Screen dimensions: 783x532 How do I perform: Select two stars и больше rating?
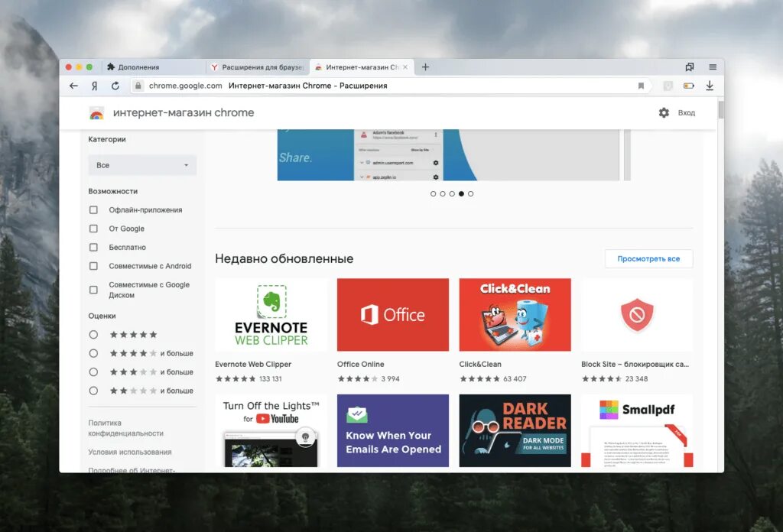93,391
